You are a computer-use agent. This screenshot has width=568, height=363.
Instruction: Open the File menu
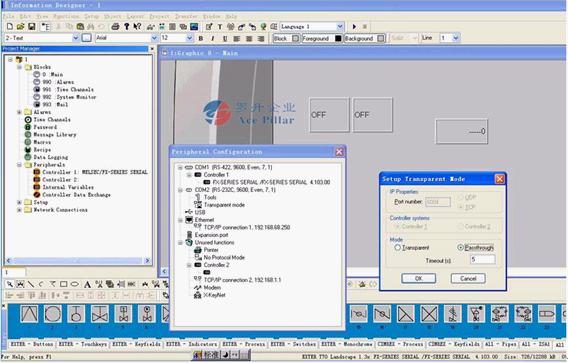[x=9, y=16]
